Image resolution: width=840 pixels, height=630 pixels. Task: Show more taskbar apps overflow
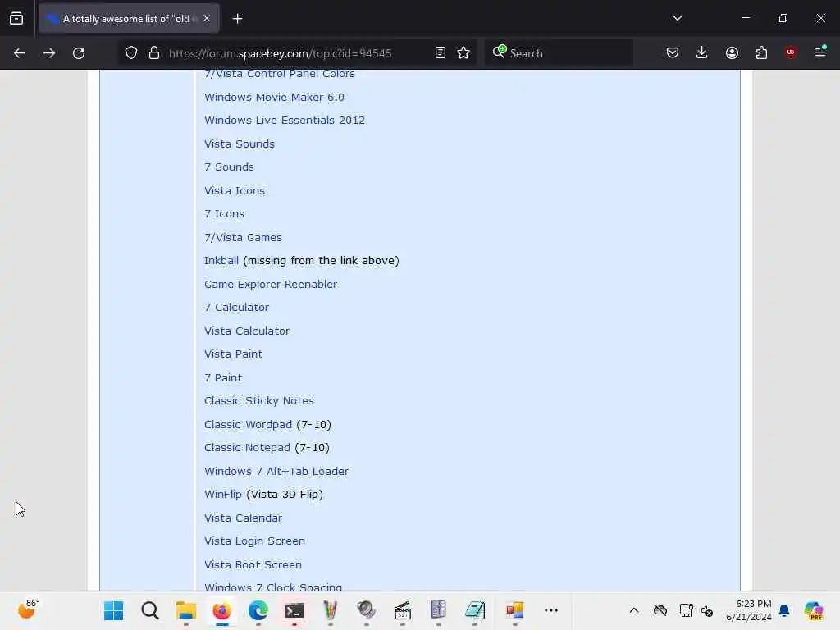(550, 610)
